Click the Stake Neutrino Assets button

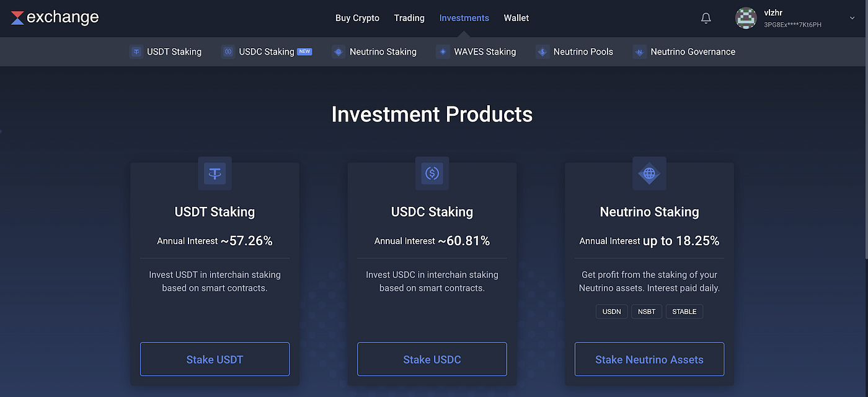(649, 359)
